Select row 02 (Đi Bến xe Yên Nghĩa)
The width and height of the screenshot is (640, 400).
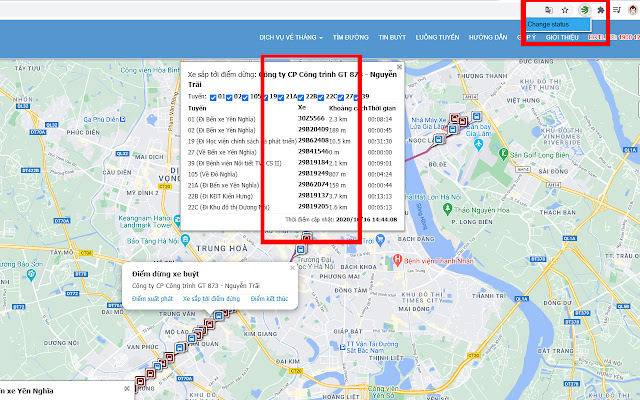pyautogui.click(x=292, y=130)
